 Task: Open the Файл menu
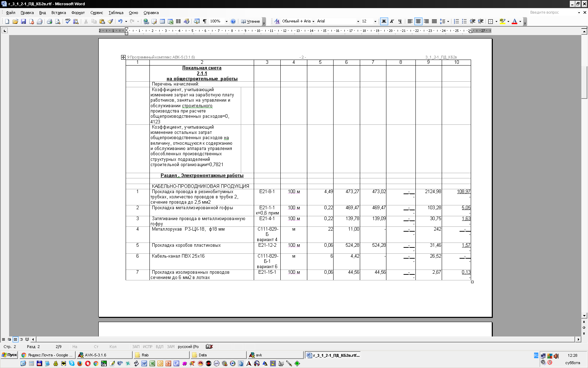(x=10, y=13)
